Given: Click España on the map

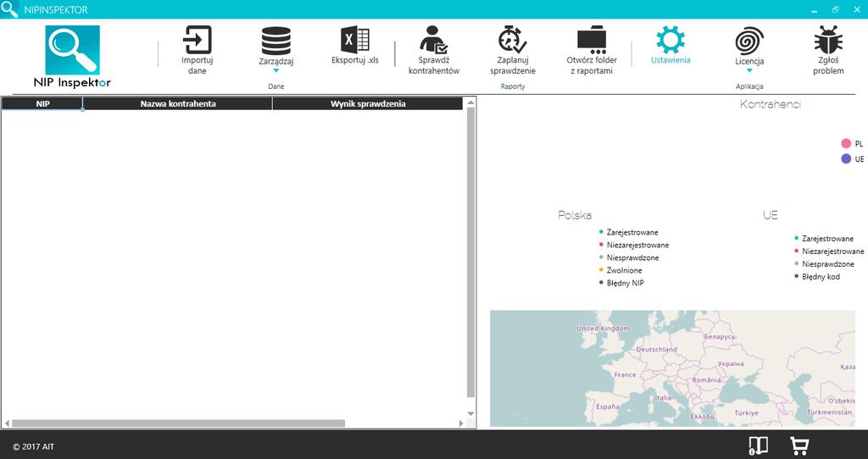Looking at the screenshot, I should (x=607, y=407).
